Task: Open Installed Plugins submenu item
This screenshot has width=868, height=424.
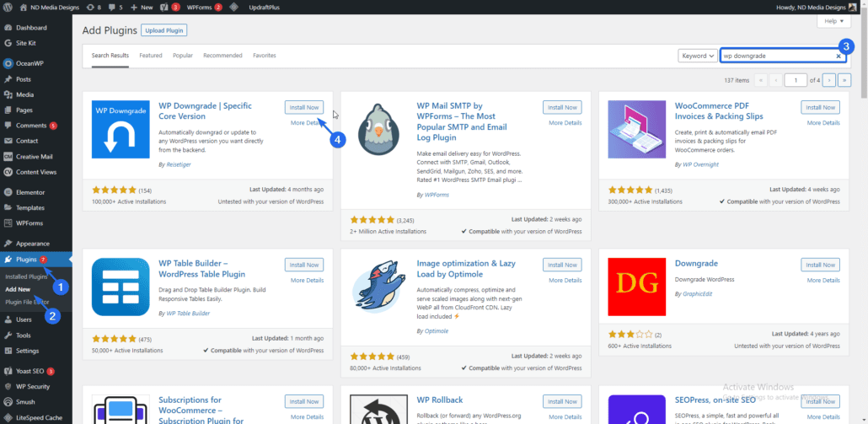Action: [x=27, y=276]
